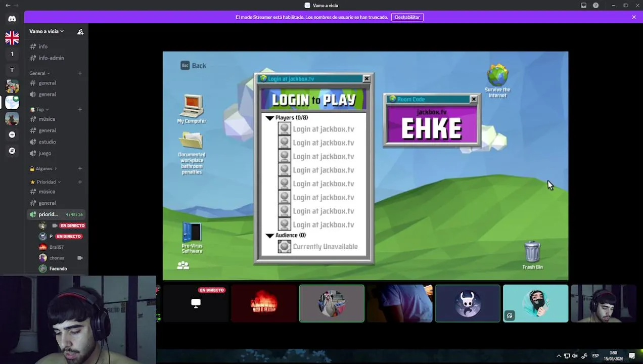Open Windows notification center icon
The width and height of the screenshot is (643, 364).
[632, 356]
